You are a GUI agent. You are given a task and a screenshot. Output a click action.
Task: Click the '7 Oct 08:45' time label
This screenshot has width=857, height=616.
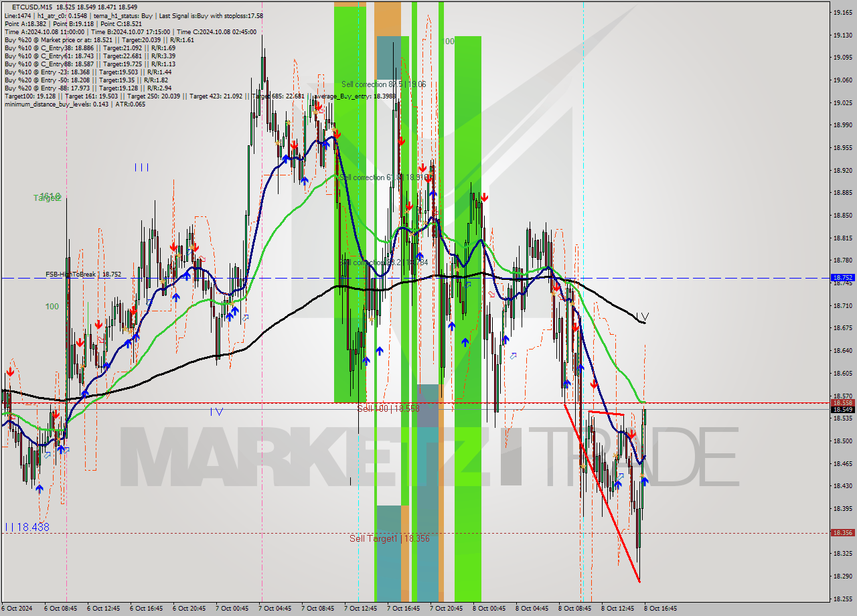(319, 609)
